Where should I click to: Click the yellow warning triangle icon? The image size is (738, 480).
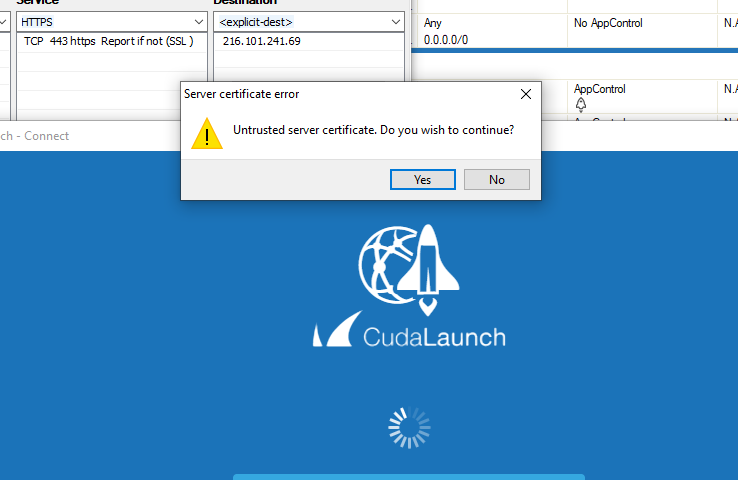[207, 134]
